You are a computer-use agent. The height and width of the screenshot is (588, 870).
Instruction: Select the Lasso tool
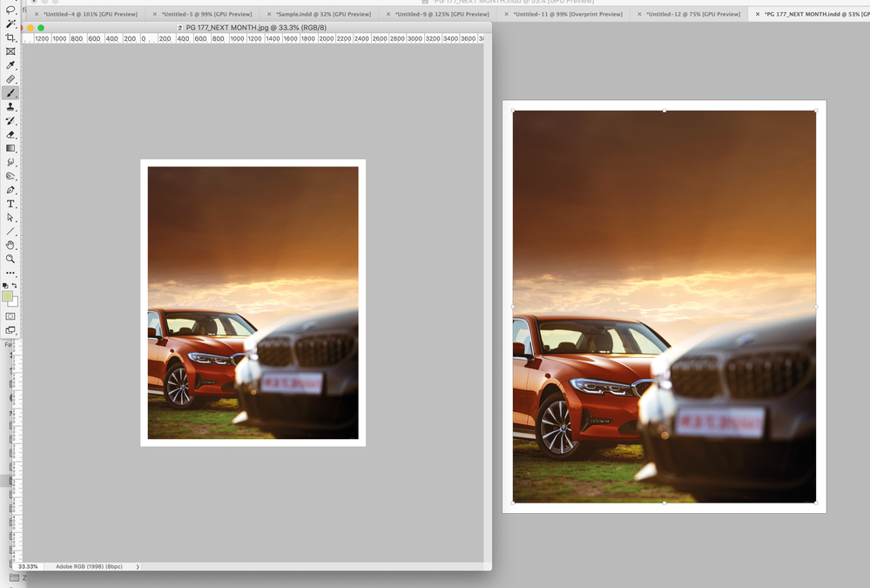tap(11, 10)
